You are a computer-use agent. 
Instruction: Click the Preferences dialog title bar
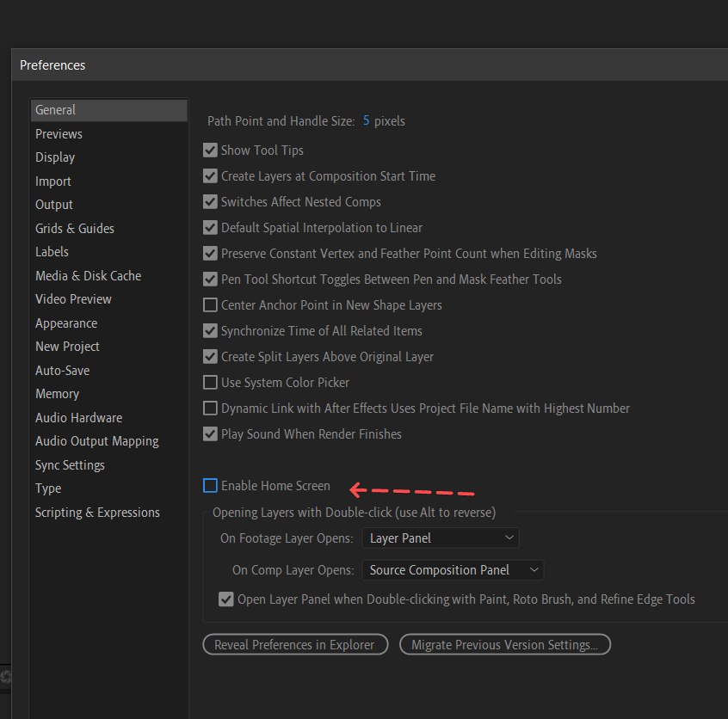click(x=369, y=65)
